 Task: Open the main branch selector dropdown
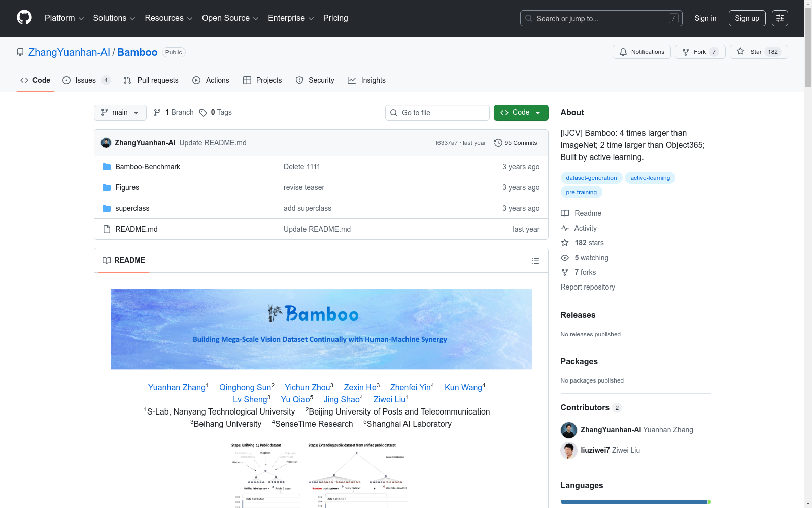(x=120, y=113)
